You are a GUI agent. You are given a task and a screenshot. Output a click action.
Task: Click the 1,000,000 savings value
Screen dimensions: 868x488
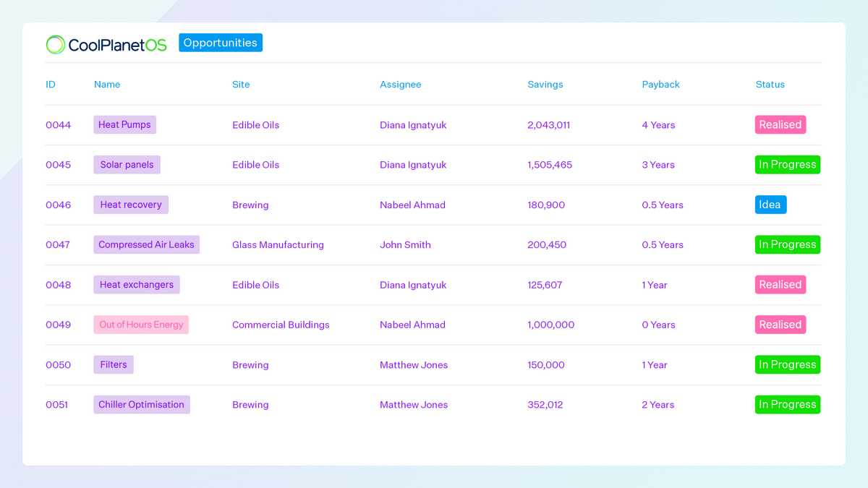[550, 325]
